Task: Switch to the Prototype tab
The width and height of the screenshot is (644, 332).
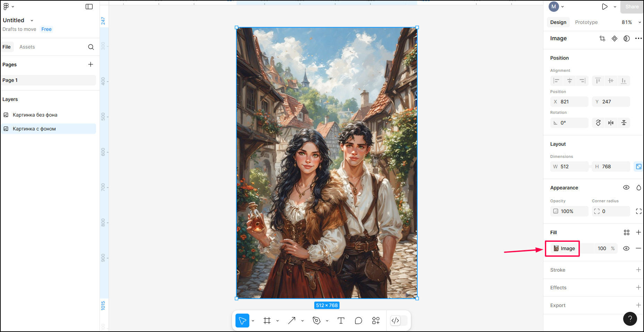Action: (586, 22)
